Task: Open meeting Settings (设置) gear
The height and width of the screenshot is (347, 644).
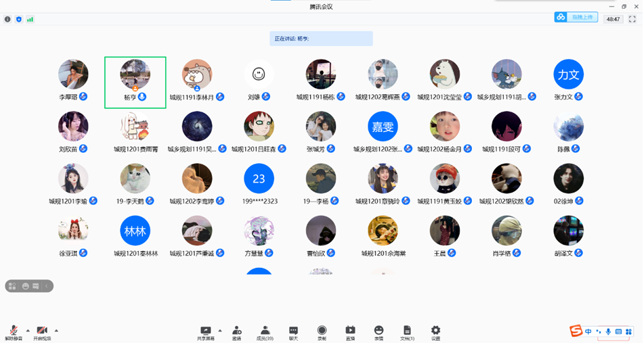Action: pyautogui.click(x=435, y=331)
